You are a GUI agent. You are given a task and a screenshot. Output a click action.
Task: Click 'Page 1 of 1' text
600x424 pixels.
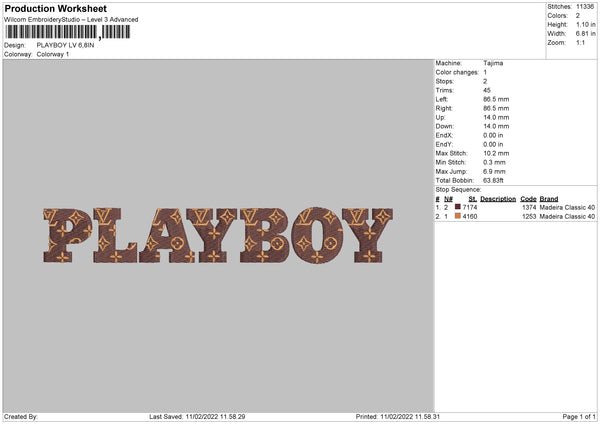click(x=579, y=417)
